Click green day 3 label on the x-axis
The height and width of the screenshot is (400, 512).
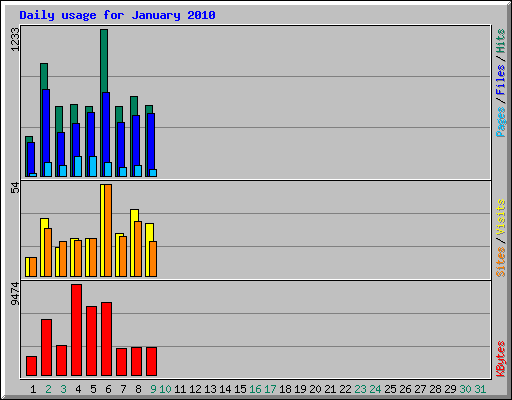(63, 389)
